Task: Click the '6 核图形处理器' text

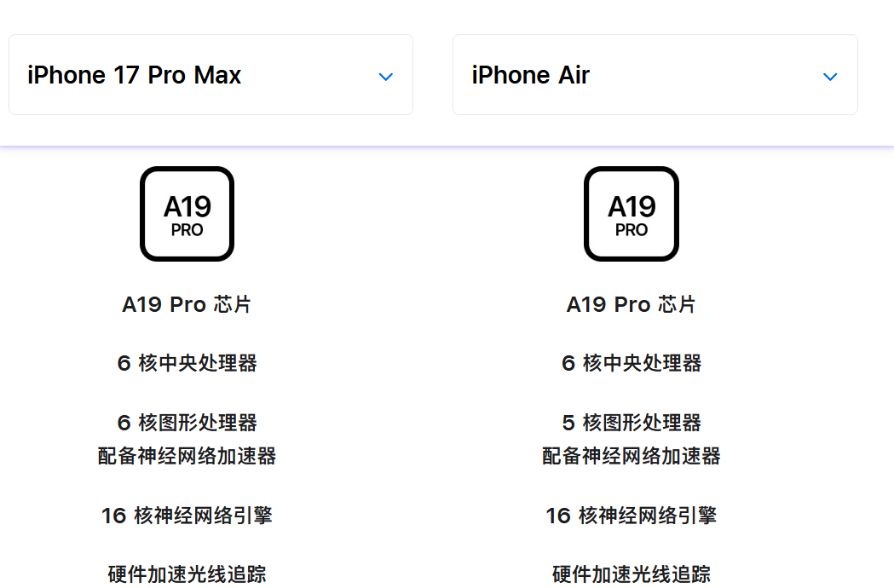Action: tap(187, 423)
